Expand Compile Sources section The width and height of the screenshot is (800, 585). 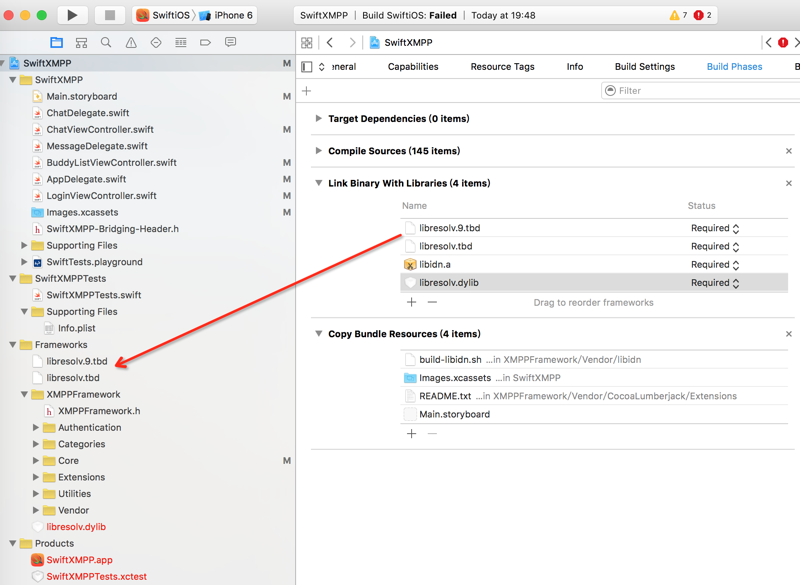[x=318, y=150]
